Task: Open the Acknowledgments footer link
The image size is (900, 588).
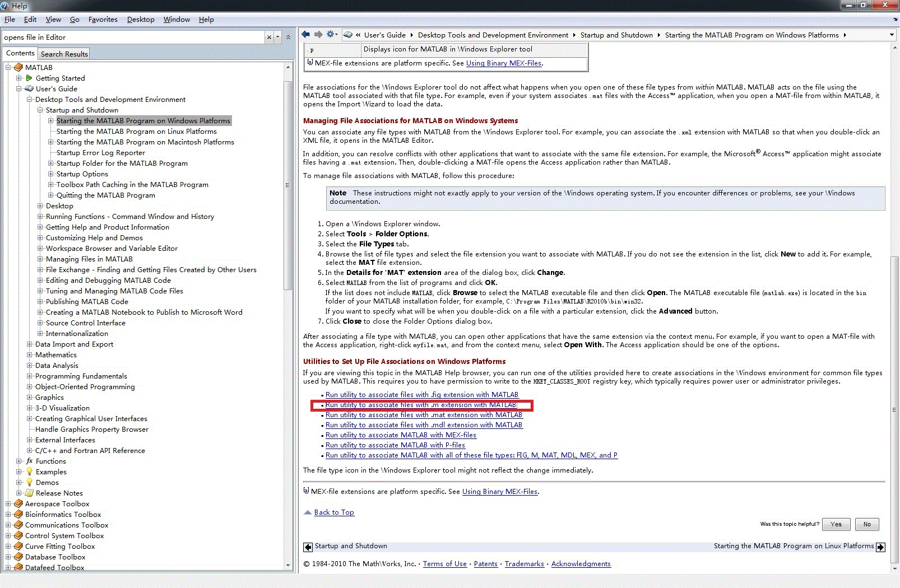Action: [x=581, y=564]
